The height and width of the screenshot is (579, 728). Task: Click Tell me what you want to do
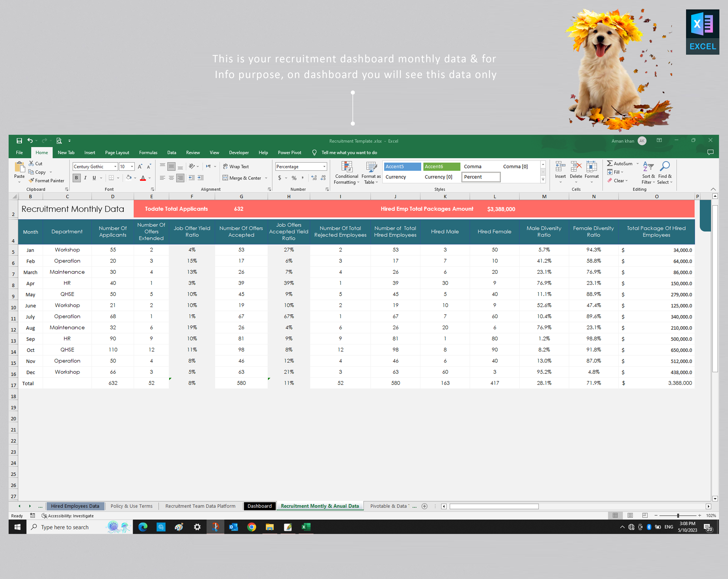click(349, 152)
